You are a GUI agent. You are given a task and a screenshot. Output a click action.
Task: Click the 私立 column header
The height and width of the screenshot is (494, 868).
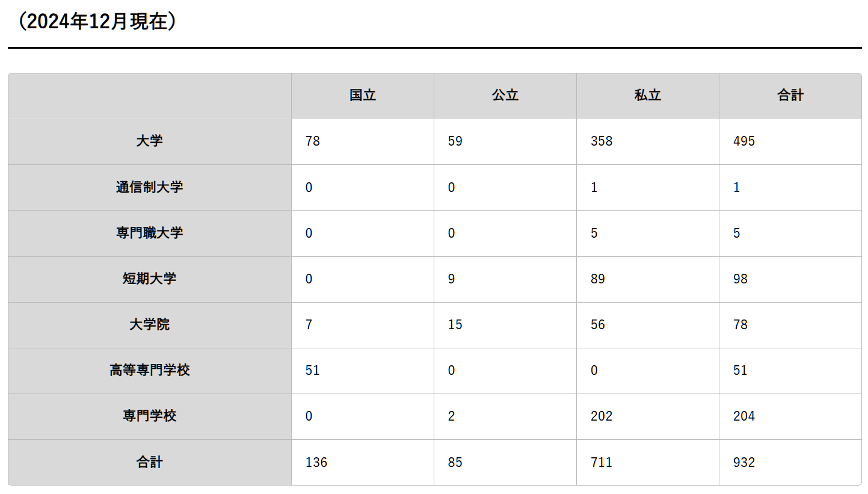[x=648, y=95]
